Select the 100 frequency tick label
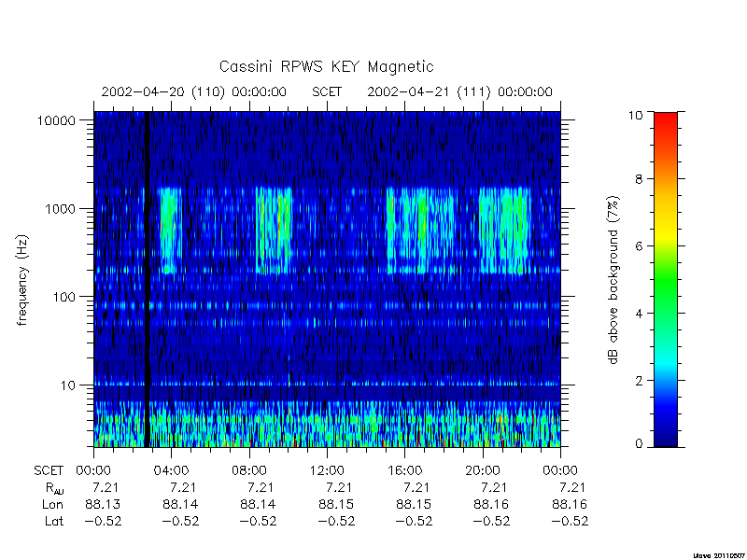The width and height of the screenshot is (747, 560). (63, 297)
